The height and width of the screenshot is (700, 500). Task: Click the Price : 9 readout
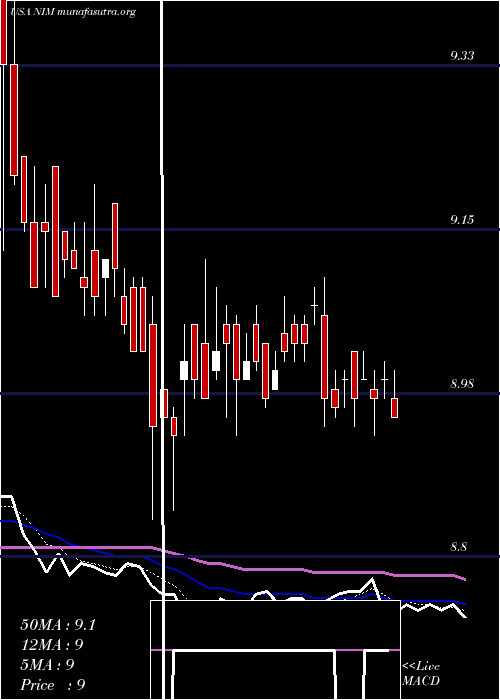(x=53, y=684)
